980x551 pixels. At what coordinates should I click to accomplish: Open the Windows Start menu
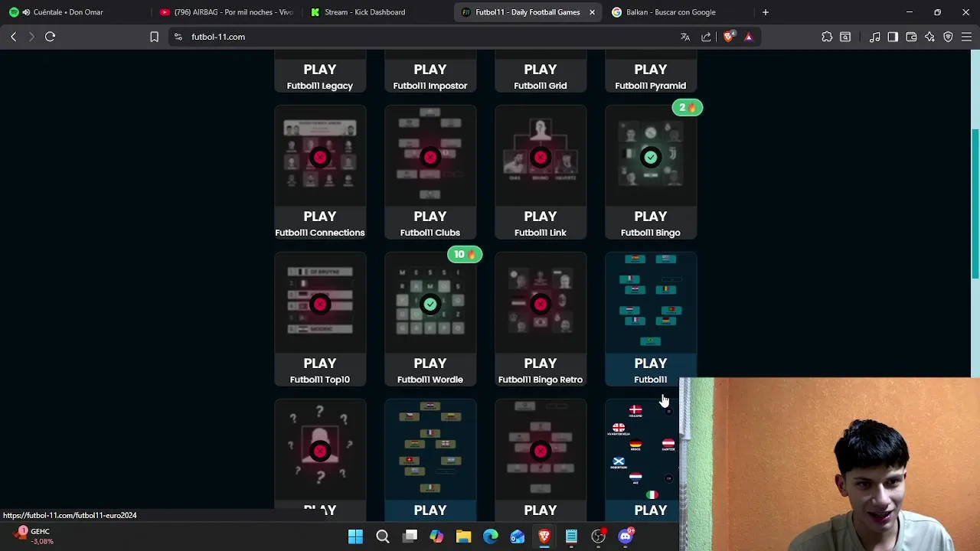pos(355,536)
